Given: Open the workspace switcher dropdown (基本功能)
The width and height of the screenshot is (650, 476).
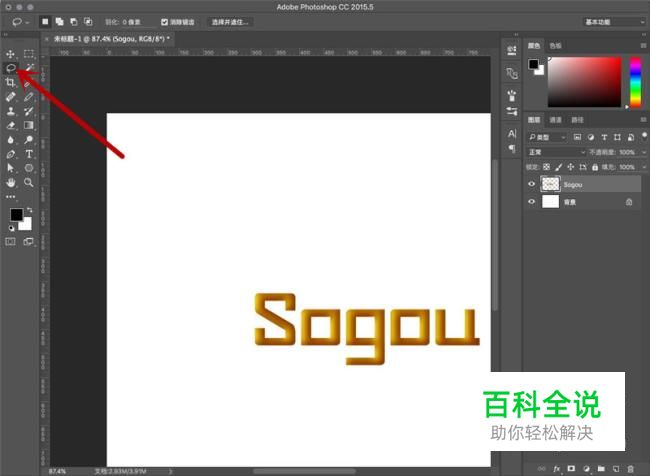Looking at the screenshot, I should [x=614, y=22].
